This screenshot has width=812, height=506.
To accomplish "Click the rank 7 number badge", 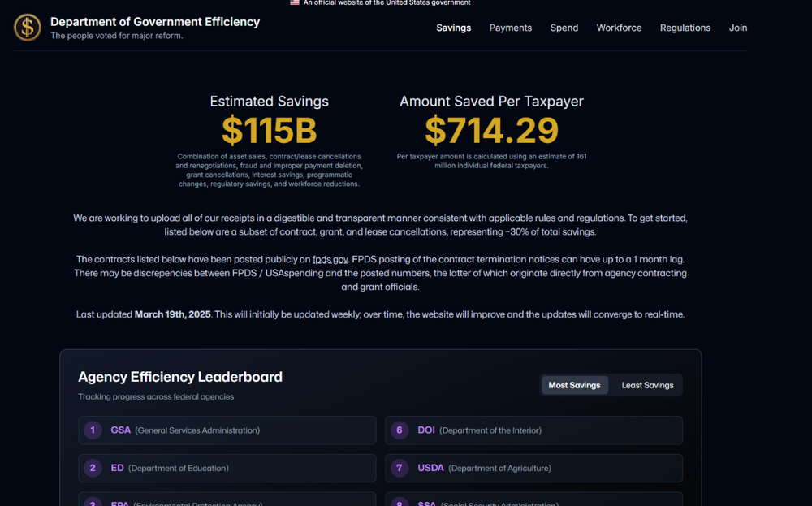I will click(399, 468).
